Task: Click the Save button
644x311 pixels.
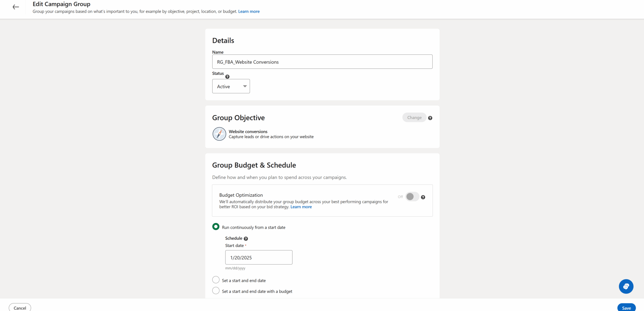Action: pyautogui.click(x=626, y=308)
